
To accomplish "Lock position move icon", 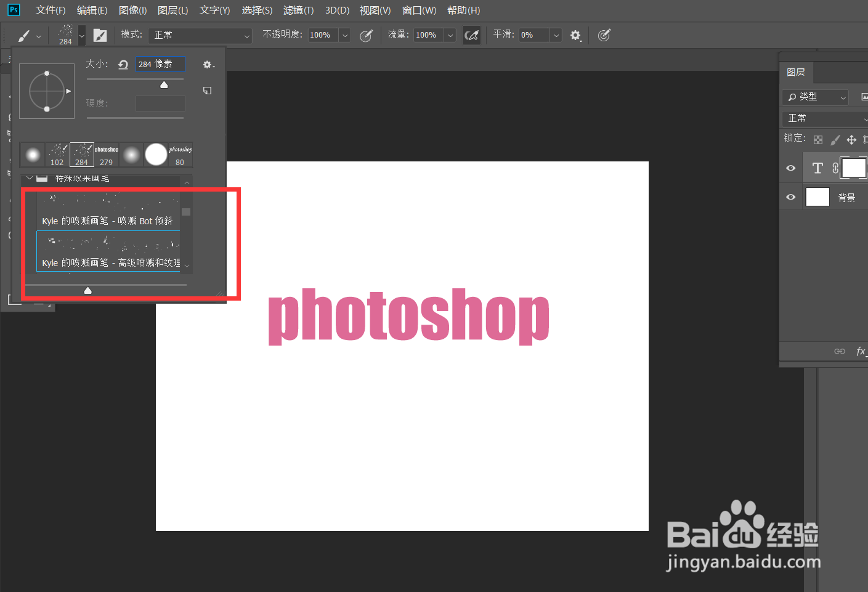I will [x=851, y=140].
